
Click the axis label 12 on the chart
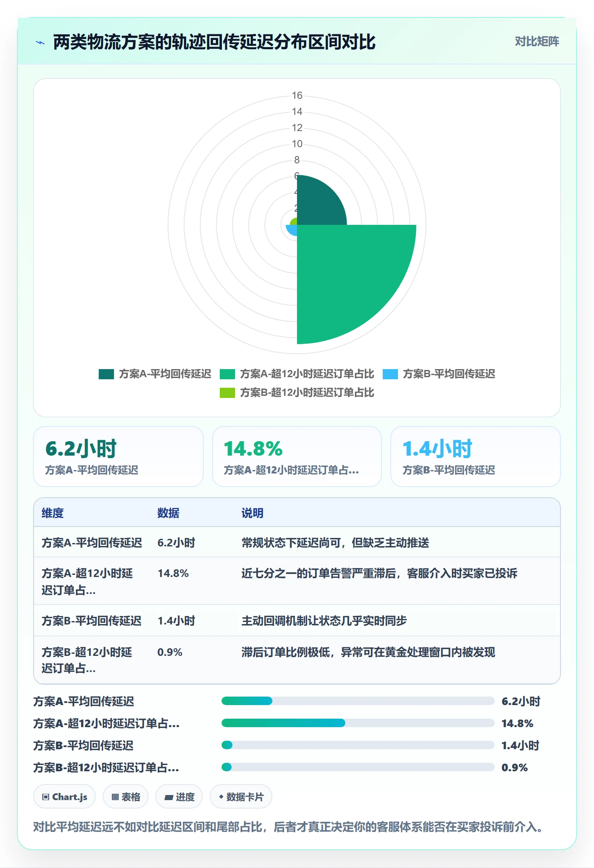click(x=297, y=128)
